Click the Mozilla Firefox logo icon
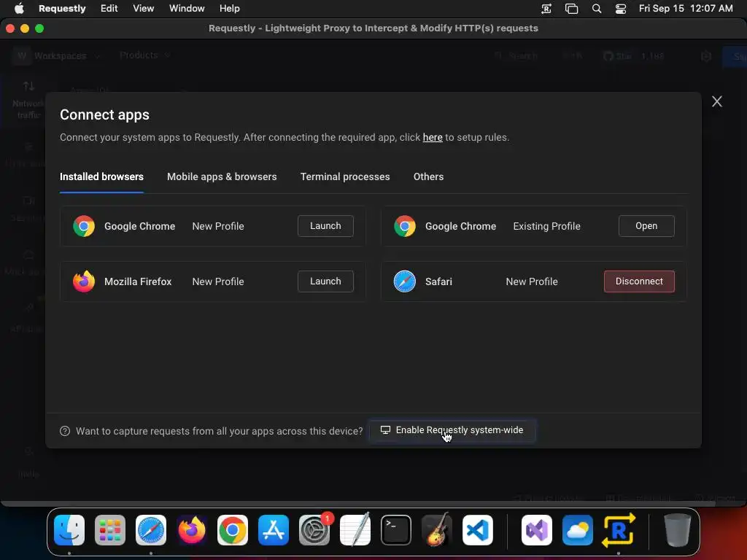The image size is (747, 560). tap(84, 281)
